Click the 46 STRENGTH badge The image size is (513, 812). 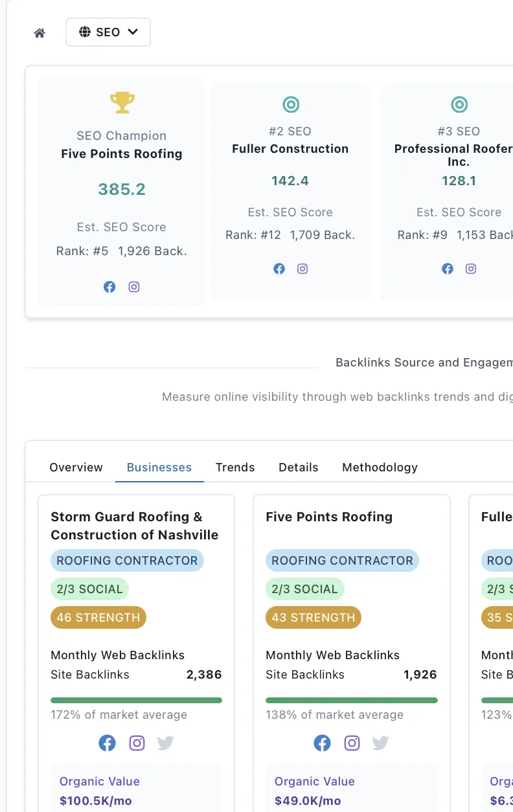pos(98,617)
